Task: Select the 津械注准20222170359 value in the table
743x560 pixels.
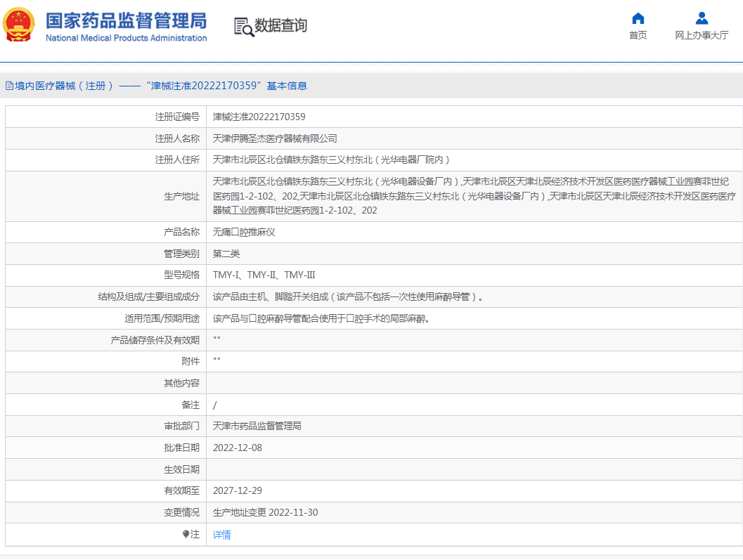Action: point(259,117)
